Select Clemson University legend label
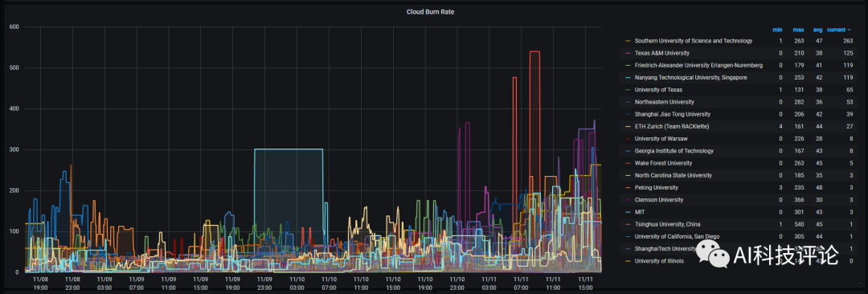Viewport: 868px width, 294px height. [659, 199]
